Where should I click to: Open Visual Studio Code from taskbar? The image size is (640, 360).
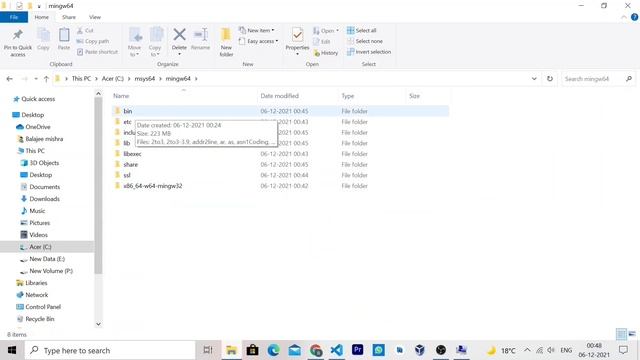(x=337, y=350)
